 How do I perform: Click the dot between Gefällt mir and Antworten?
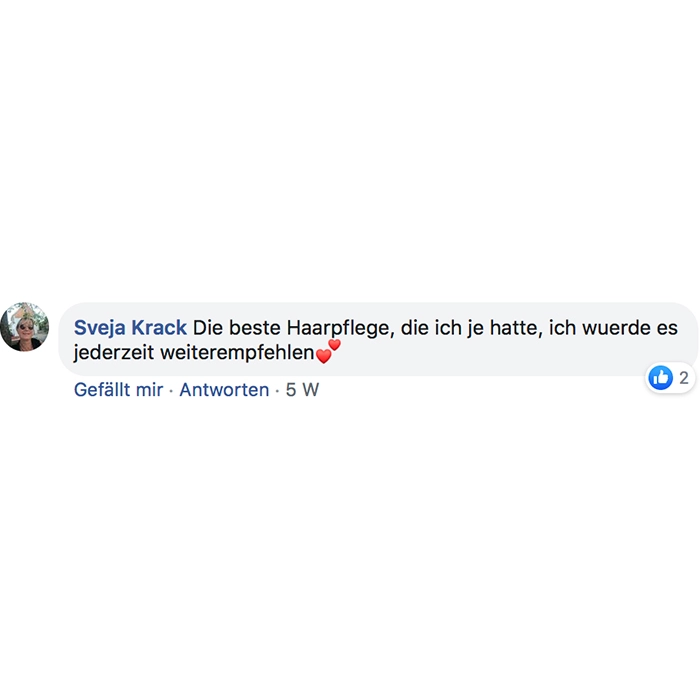[x=171, y=391]
